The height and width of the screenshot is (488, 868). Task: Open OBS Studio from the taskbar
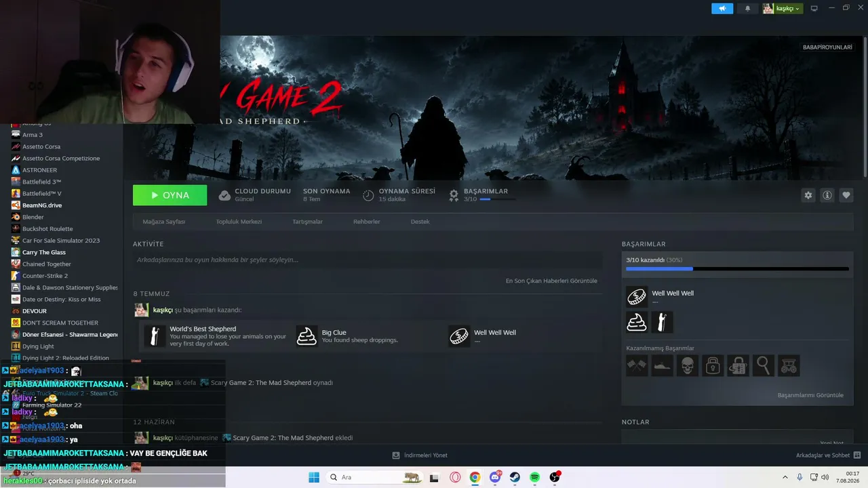(555, 477)
